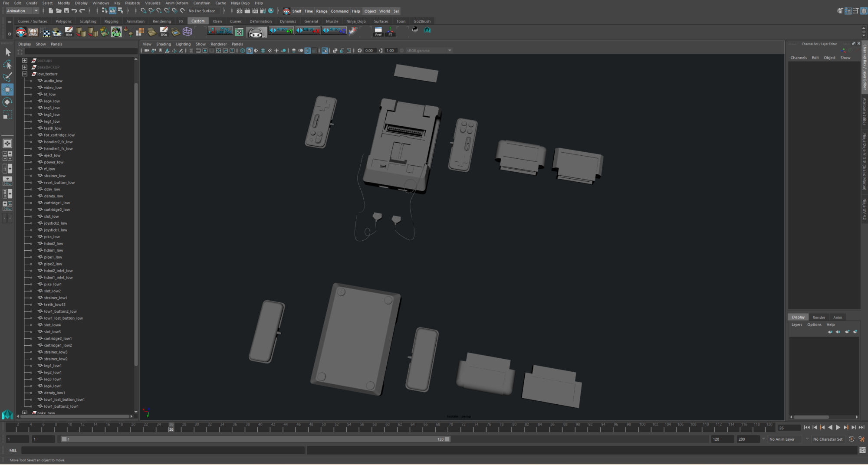Click the Hist icon on the Custom shelf
This screenshot has width=868, height=465.
pyautogui.click(x=68, y=32)
